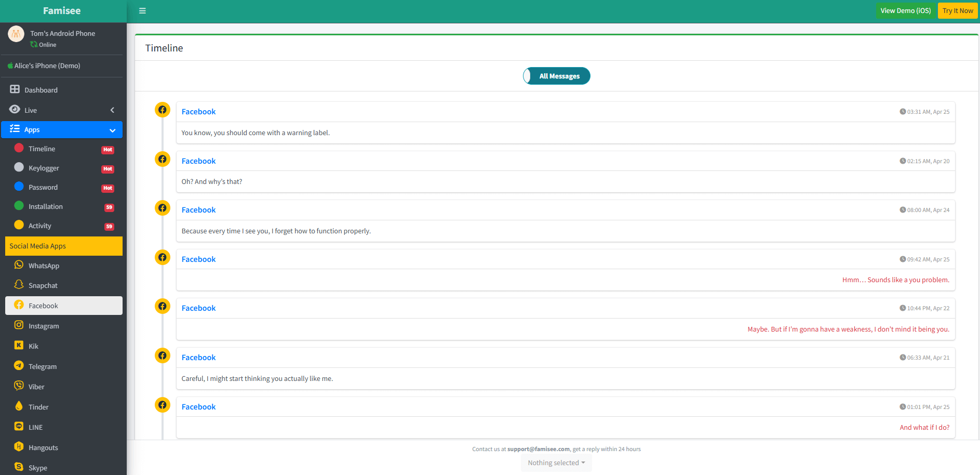
Task: Click message 'And what if I do?'
Action: pyautogui.click(x=924, y=428)
